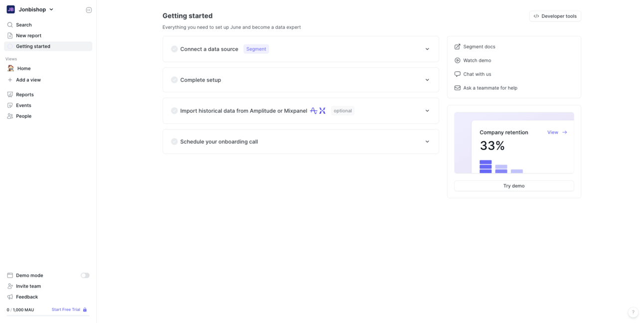The height and width of the screenshot is (323, 644).
Task: Click the Reports chart icon
Action: [10, 95]
